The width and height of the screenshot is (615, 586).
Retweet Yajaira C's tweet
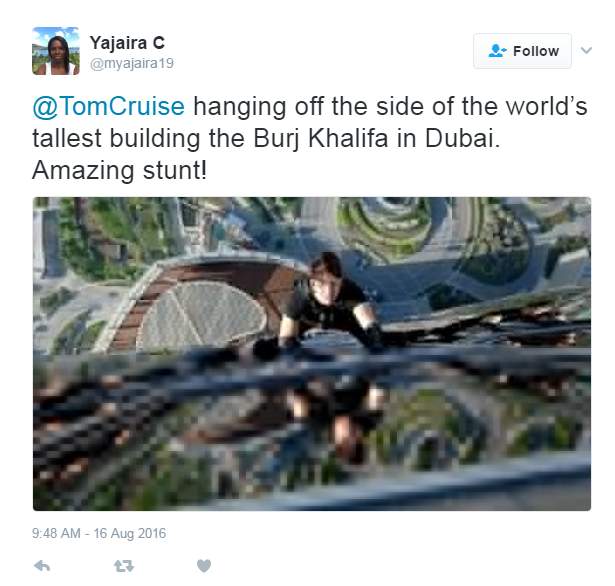pos(123,566)
